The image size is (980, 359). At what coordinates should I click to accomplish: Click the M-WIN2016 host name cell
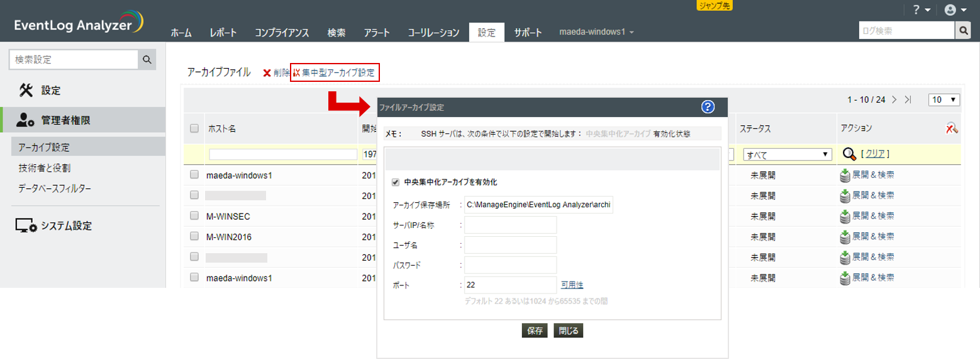230,237
